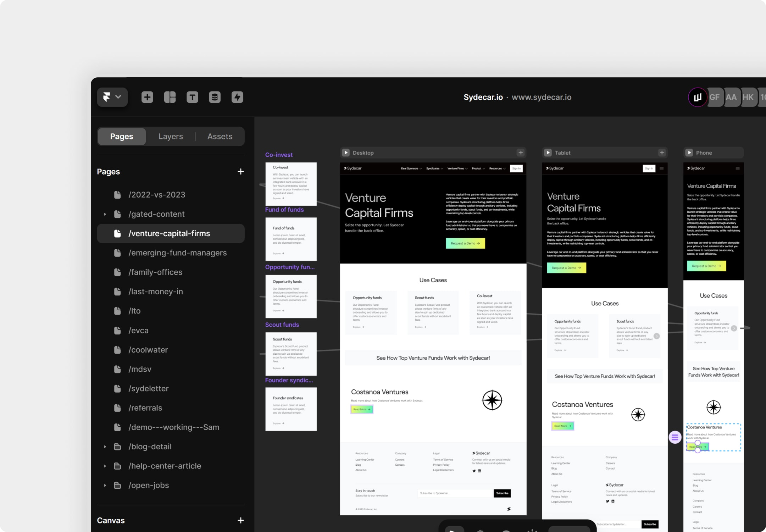Select the Co-invest component thumbnail
Image resolution: width=766 pixels, height=532 pixels.
[x=291, y=184]
